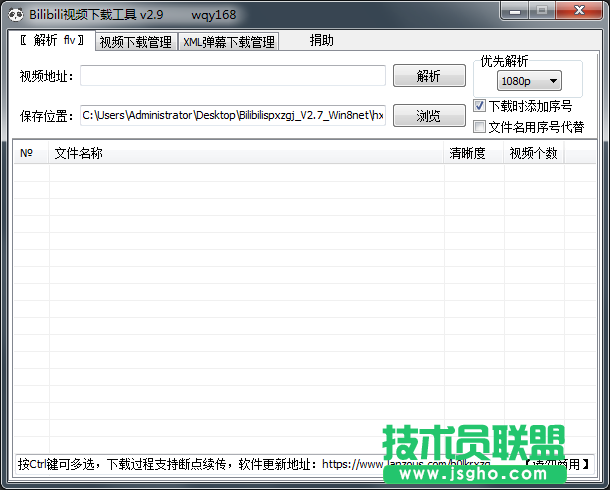The width and height of the screenshot is (610, 490).
Task: Open the 视频下载管理 tab
Action: 136,42
